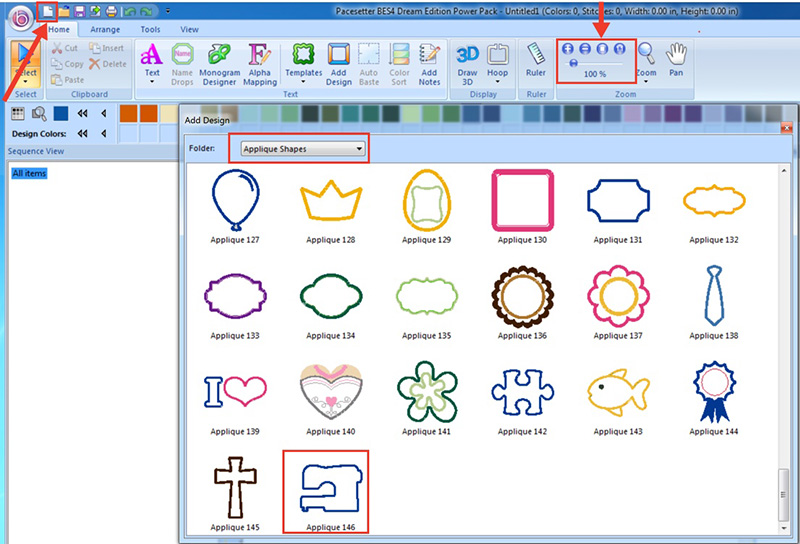
Task: Switch to the Arrange ribbon tab
Action: pos(105,30)
